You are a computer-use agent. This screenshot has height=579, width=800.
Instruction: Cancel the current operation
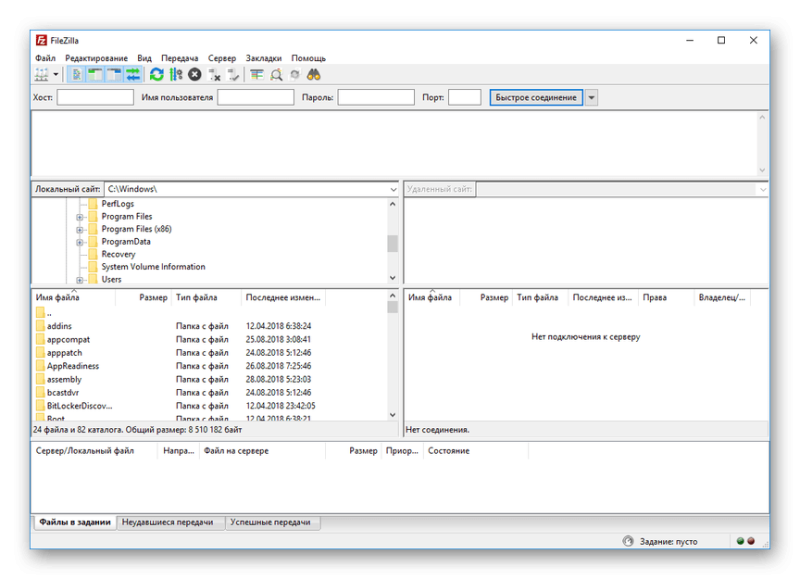tap(194, 75)
